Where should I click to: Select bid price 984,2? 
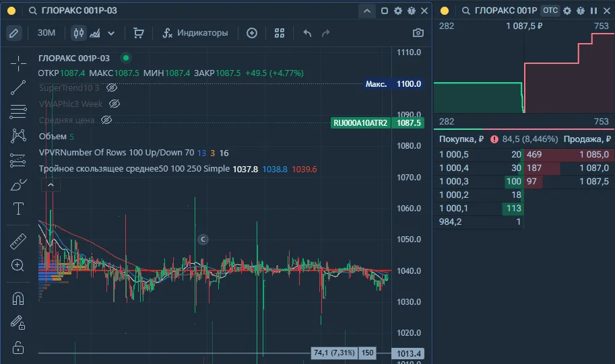tap(450, 222)
